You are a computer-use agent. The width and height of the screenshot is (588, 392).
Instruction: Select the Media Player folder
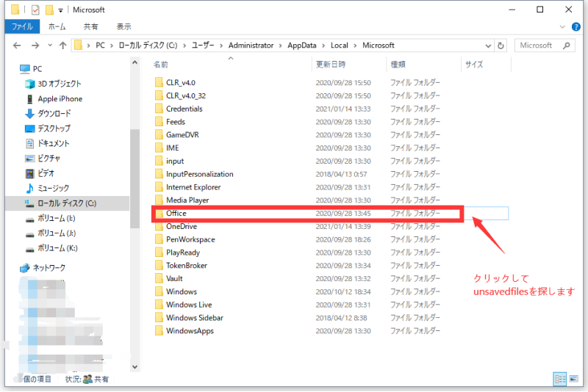click(187, 200)
